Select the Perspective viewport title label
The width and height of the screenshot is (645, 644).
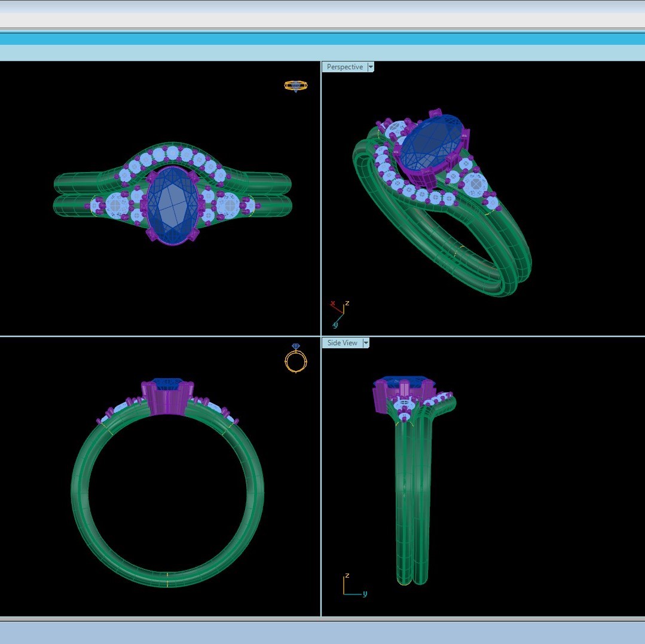click(x=345, y=67)
